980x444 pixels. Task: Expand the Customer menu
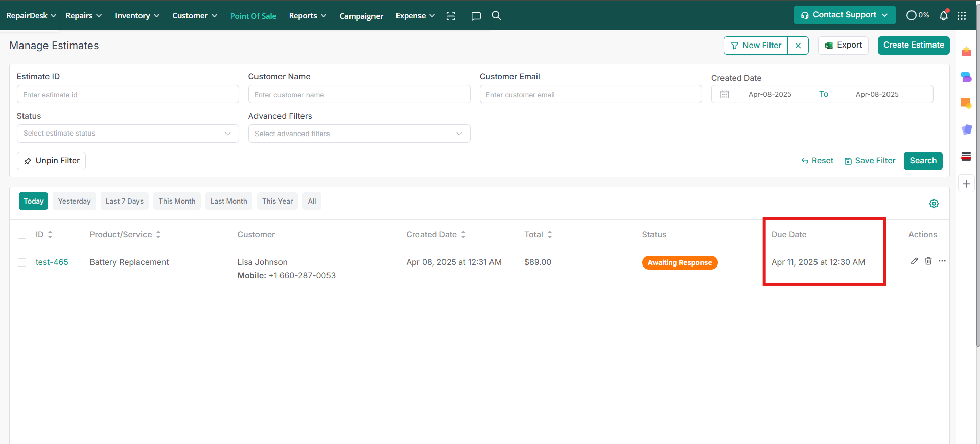click(x=195, y=16)
